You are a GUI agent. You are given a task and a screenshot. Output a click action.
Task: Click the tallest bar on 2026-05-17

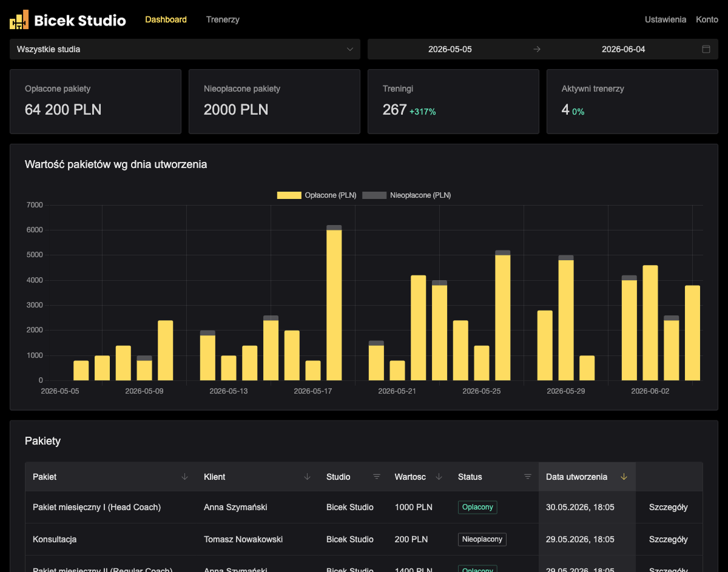334,303
